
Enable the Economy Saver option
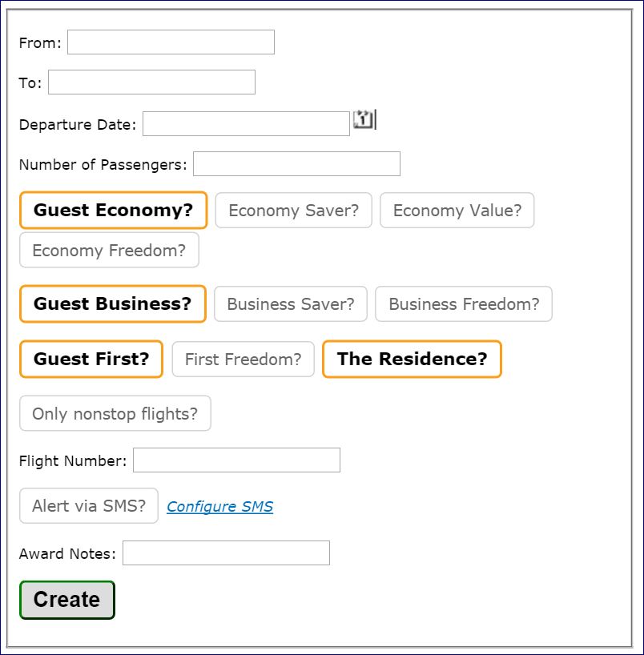coord(293,211)
